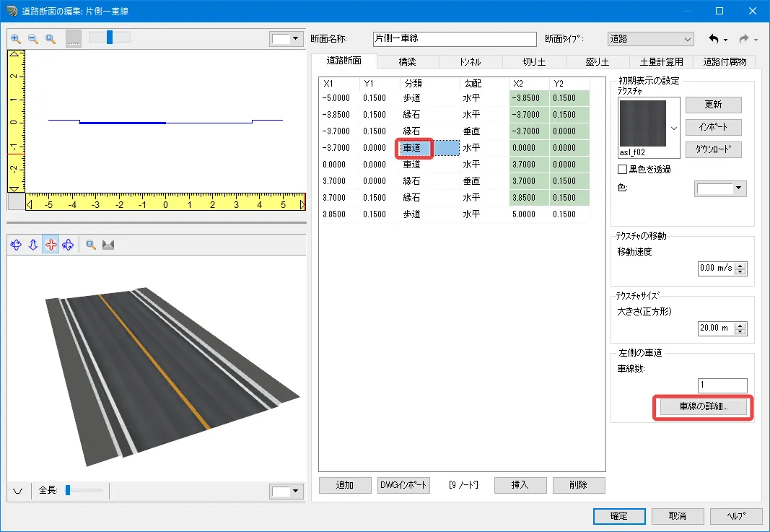Click the zoom-to-fit icon in 2D view
The image size is (770, 532).
[51, 39]
